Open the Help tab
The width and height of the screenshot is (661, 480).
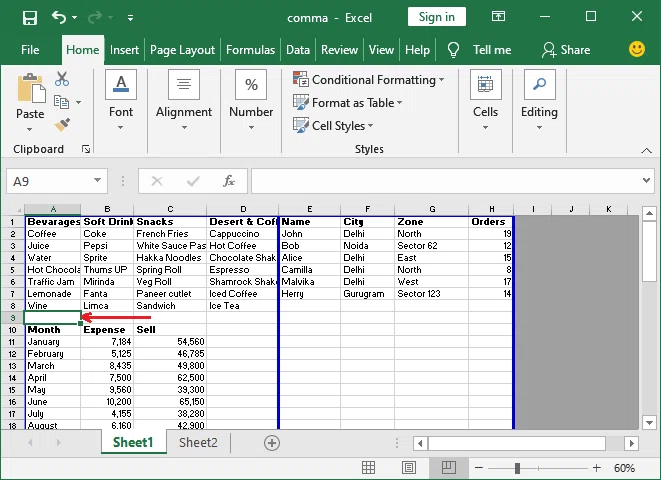[x=417, y=50]
